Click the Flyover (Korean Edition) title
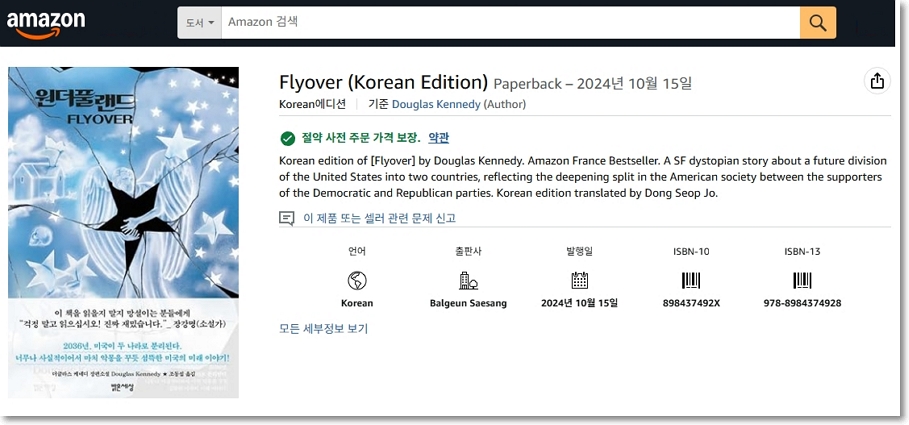Image resolution: width=909 pixels, height=425 pixels. pos(383,82)
